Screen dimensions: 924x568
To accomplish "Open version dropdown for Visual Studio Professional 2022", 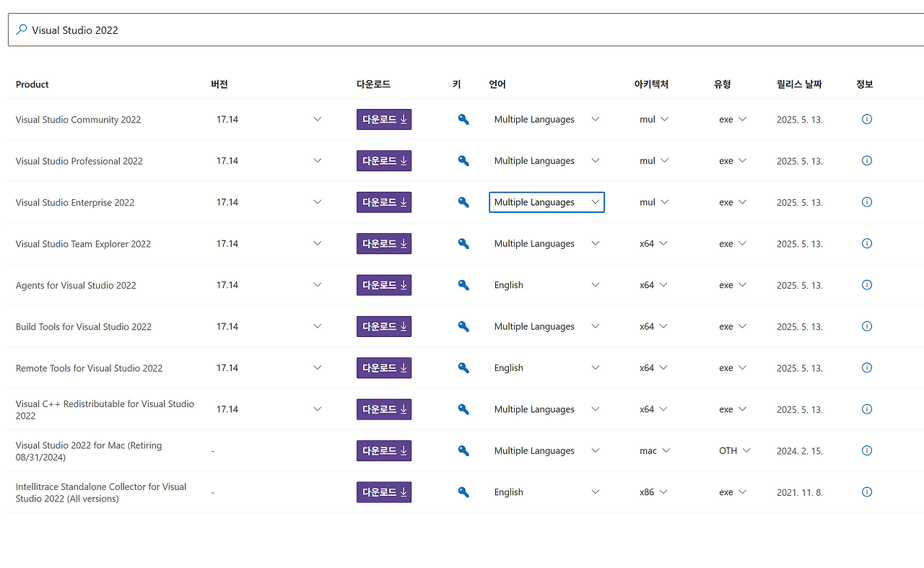I will coord(269,161).
